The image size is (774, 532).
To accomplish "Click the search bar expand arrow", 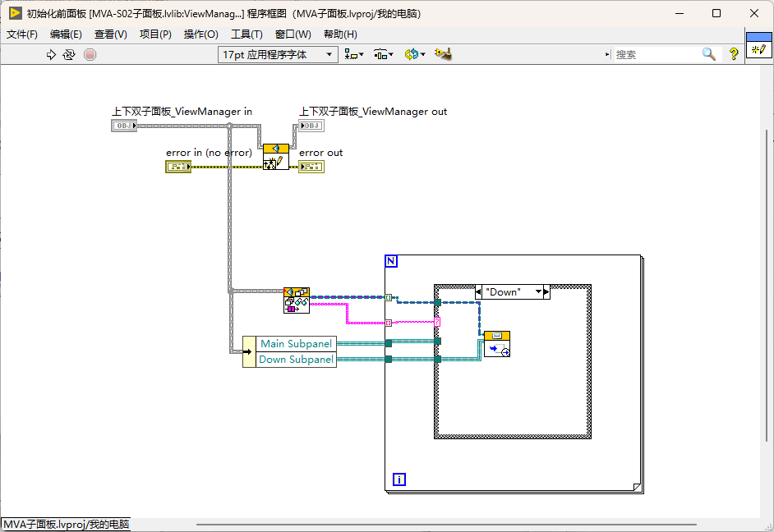I will tap(608, 54).
